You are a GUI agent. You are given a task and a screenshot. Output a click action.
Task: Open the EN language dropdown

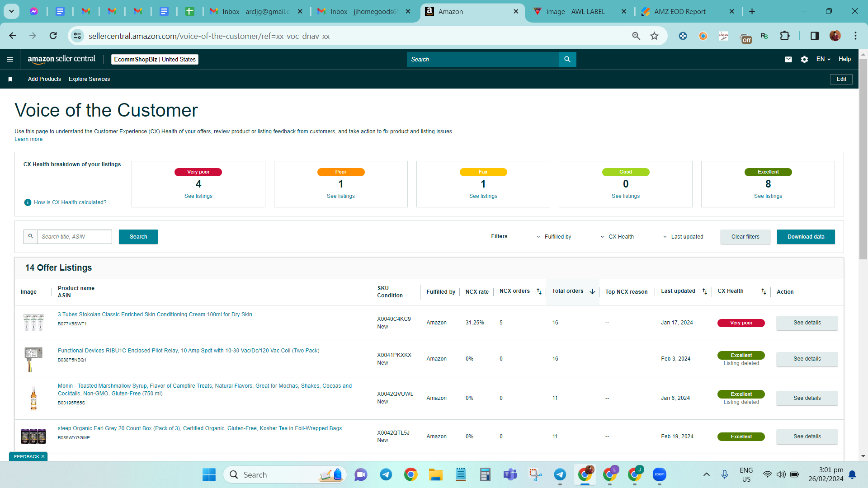(x=823, y=59)
